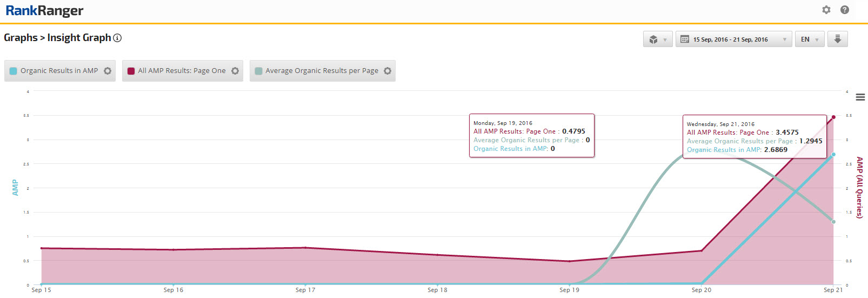Expand the cube icon dropdown
This screenshot has width=868, height=298.
(658, 39)
